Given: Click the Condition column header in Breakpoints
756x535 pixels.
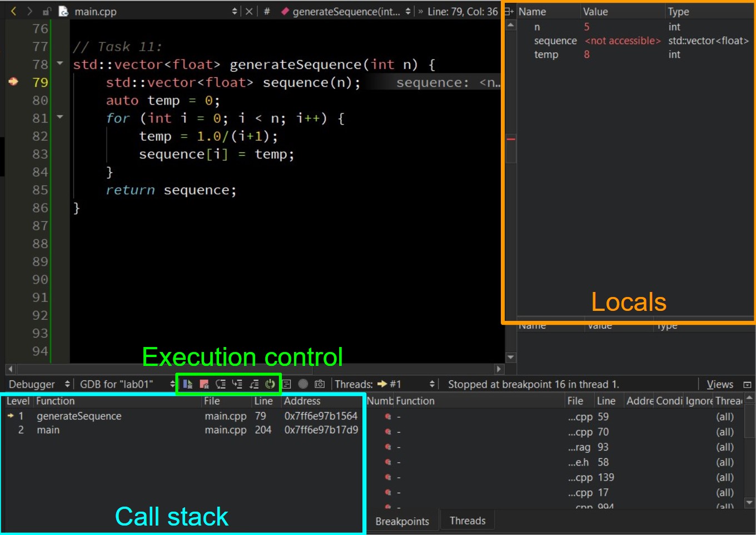Looking at the screenshot, I should click(669, 401).
